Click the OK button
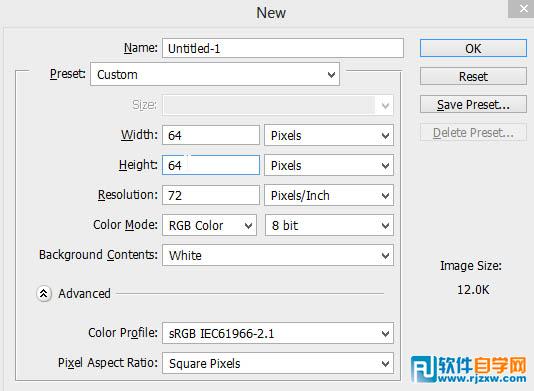This screenshot has width=534, height=391. click(473, 48)
